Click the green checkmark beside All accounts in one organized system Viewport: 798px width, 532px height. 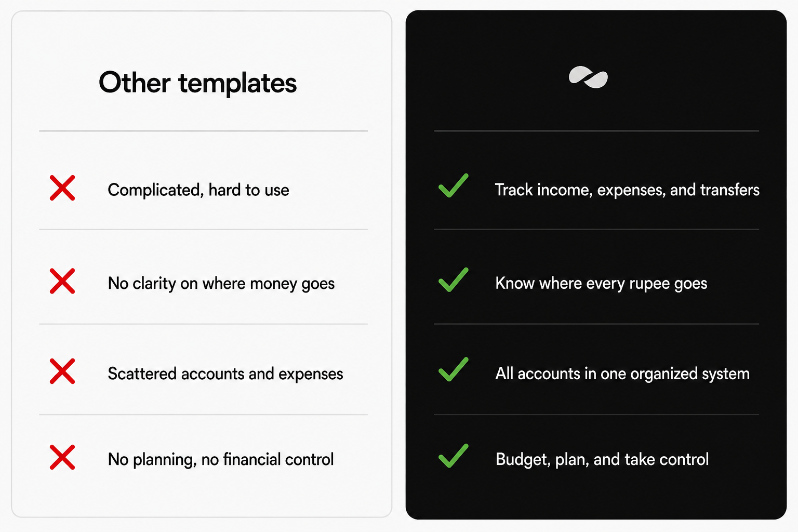454,369
